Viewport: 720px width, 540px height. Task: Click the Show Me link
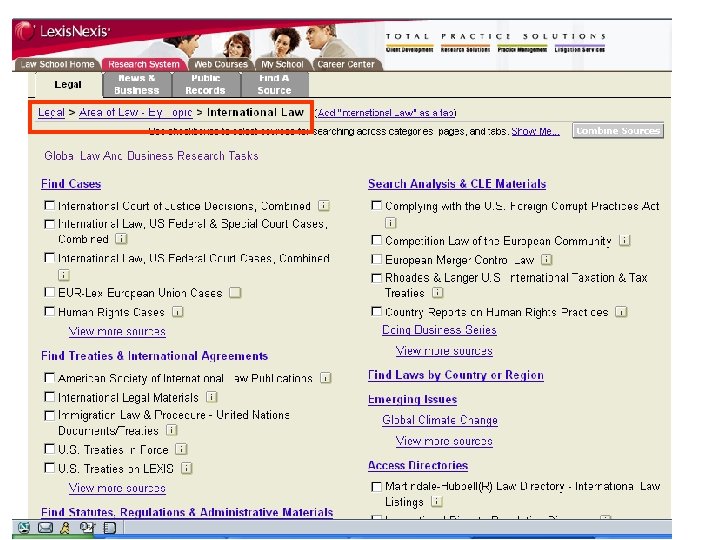point(535,131)
